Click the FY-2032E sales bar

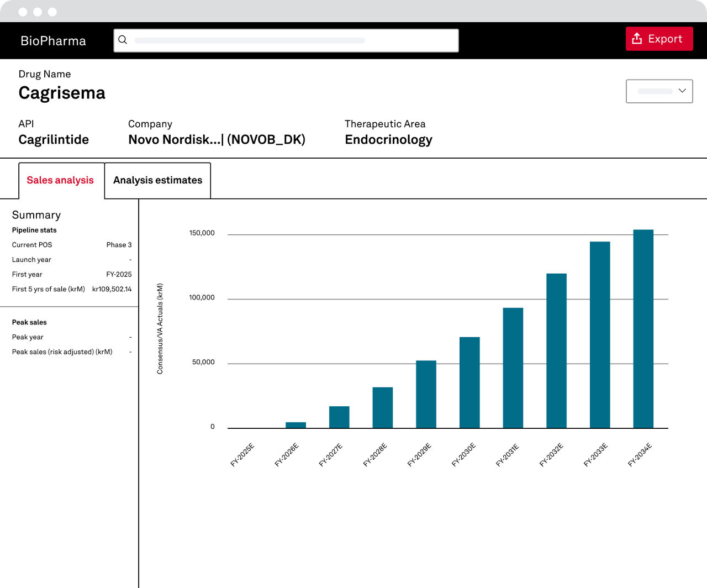coord(556,351)
